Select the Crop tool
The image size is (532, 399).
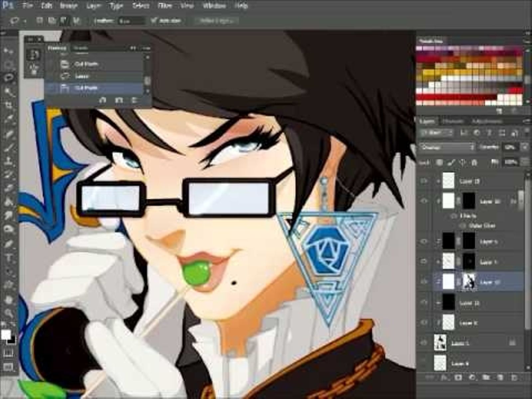coord(9,106)
